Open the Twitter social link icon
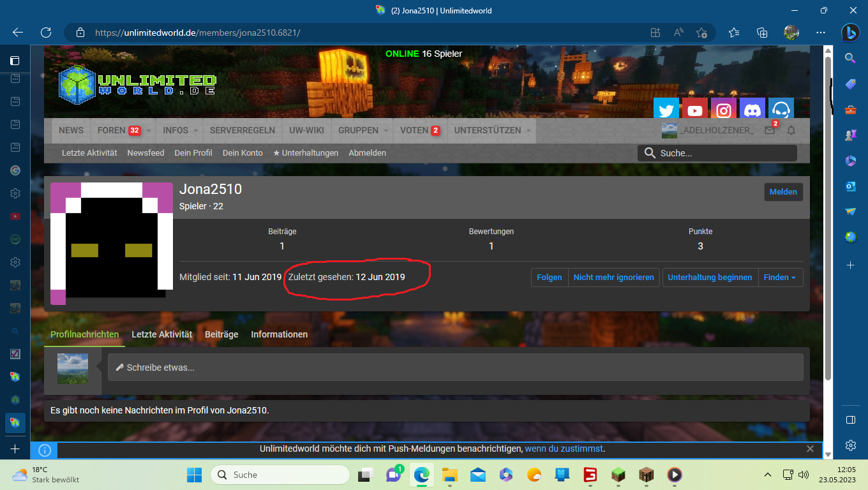This screenshot has width=868, height=490. coord(666,110)
